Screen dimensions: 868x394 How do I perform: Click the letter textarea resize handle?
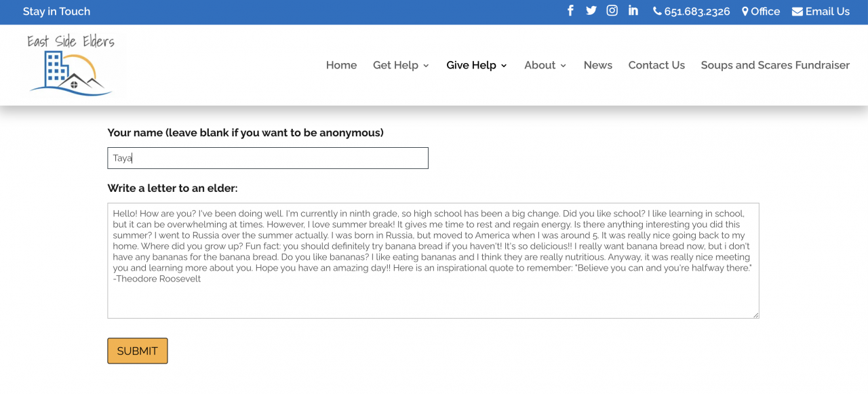click(755, 315)
